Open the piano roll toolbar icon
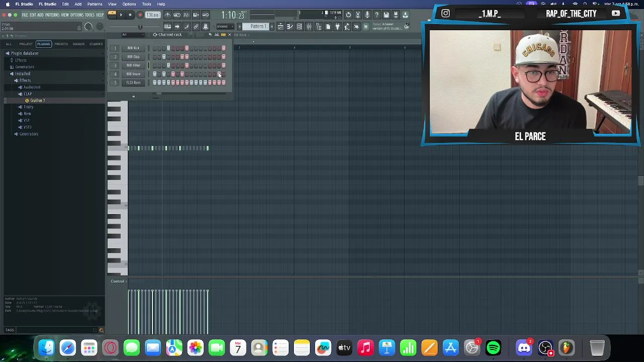 coord(290,27)
